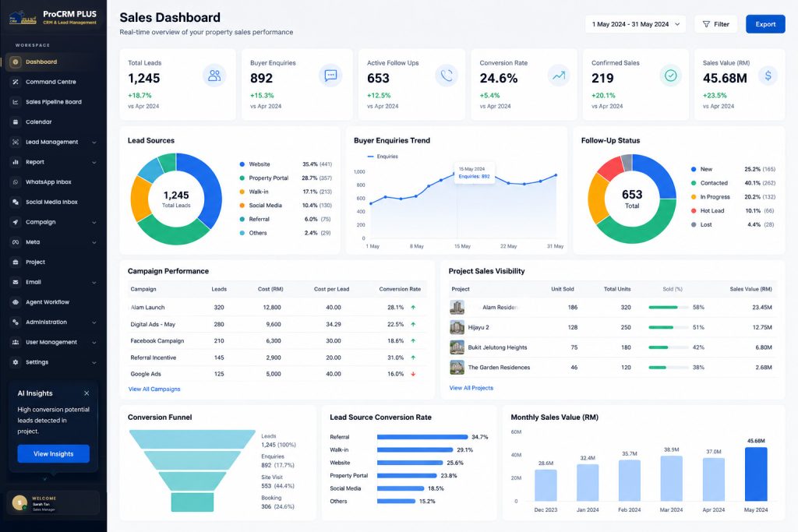798x532 pixels.
Task: Open the WhatsApp Inbox menu item
Action: [53, 182]
